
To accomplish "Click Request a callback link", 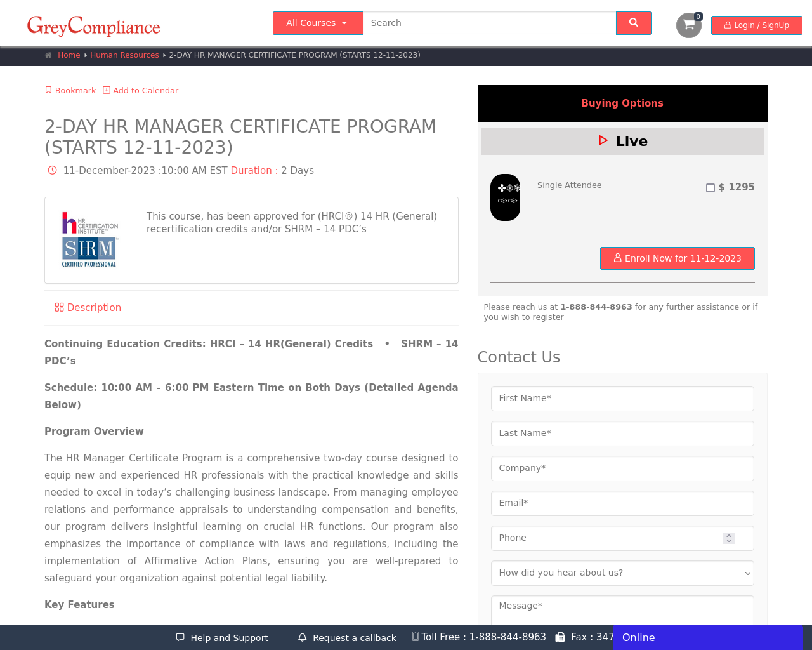I will (x=347, y=637).
